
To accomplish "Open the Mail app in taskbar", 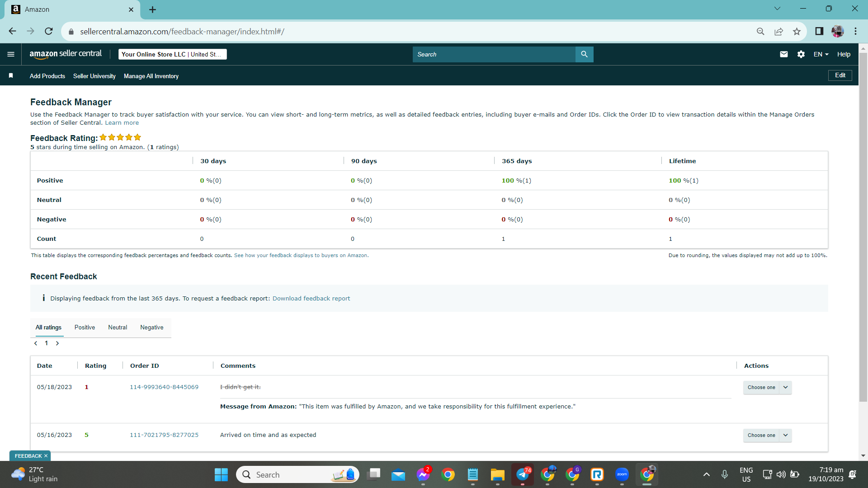I will pyautogui.click(x=398, y=474).
